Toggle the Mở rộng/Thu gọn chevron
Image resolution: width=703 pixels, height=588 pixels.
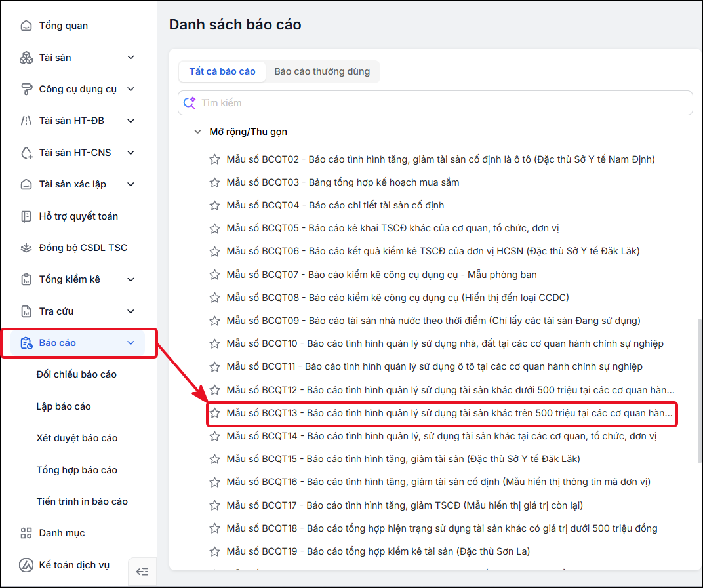tap(197, 132)
